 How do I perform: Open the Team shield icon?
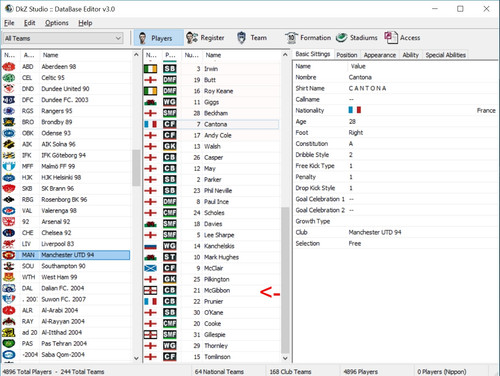point(241,38)
